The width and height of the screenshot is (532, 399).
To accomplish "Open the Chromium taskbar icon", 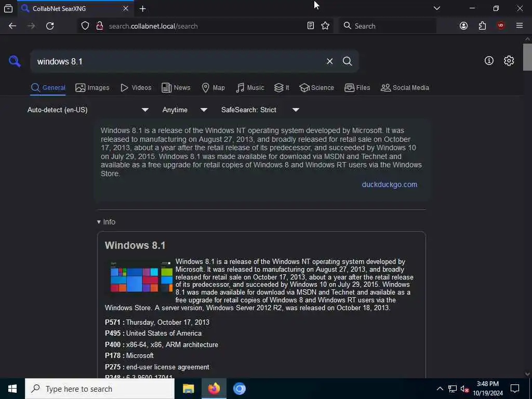I will [239, 389].
